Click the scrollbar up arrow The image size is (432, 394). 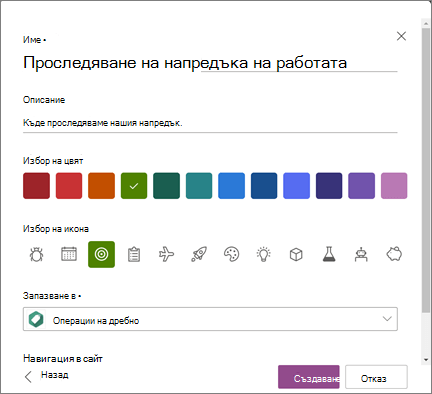pyautogui.click(x=426, y=24)
